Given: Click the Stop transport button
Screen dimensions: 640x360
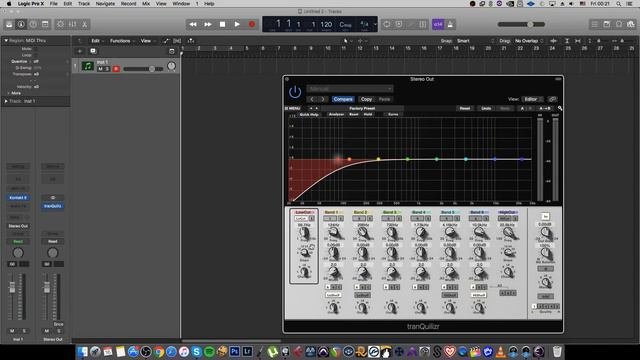Looking at the screenshot, I should (x=222, y=24).
